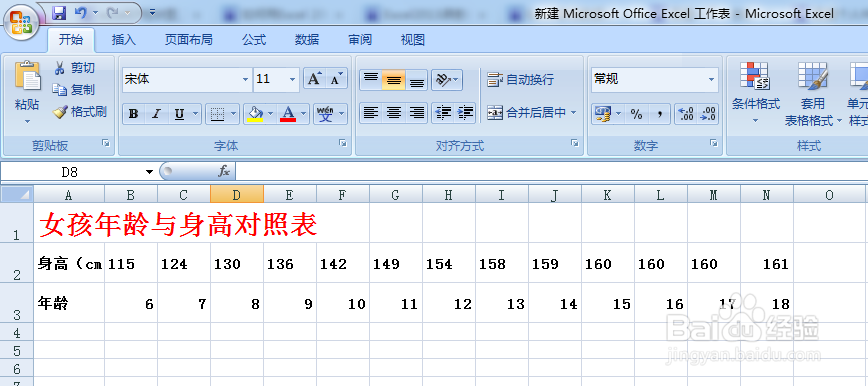Apply yellow fill color bucket

(255, 114)
